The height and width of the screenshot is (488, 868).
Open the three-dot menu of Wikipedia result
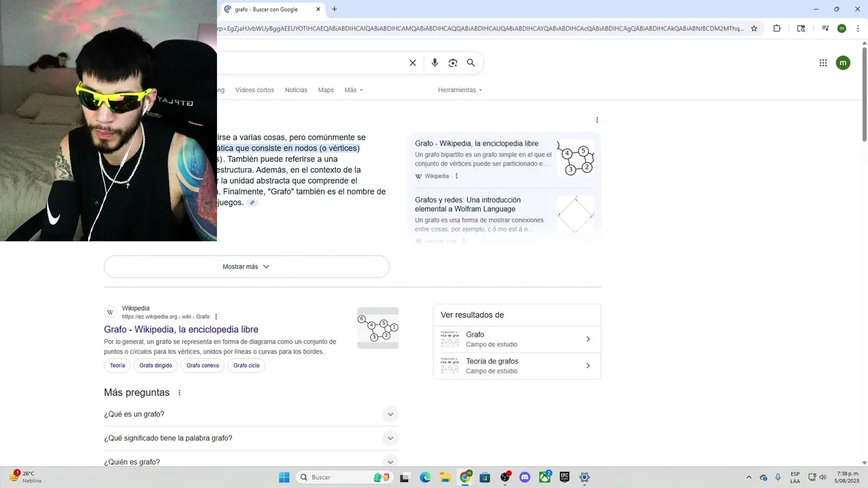click(x=216, y=317)
